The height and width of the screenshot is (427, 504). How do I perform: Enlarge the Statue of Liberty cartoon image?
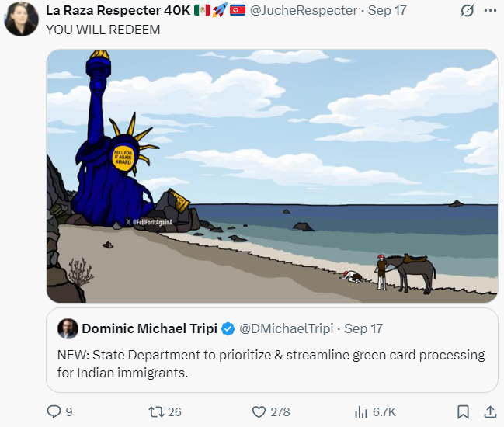(x=272, y=176)
